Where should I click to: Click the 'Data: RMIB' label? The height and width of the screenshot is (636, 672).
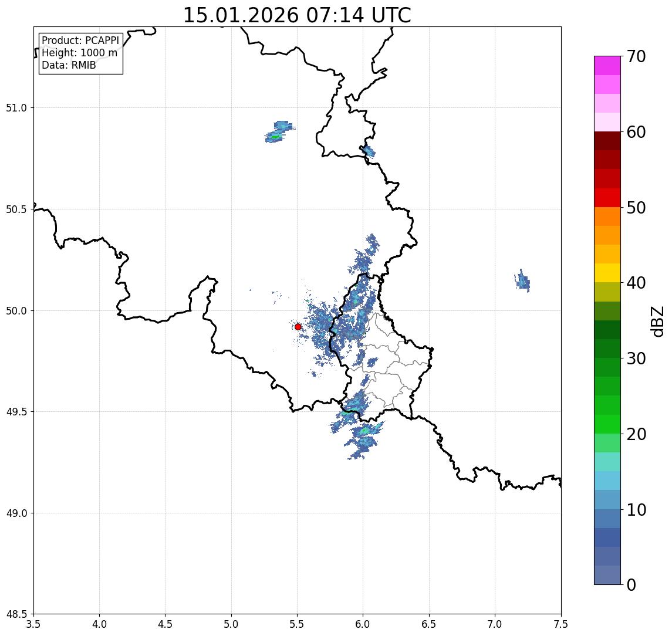[x=69, y=65]
